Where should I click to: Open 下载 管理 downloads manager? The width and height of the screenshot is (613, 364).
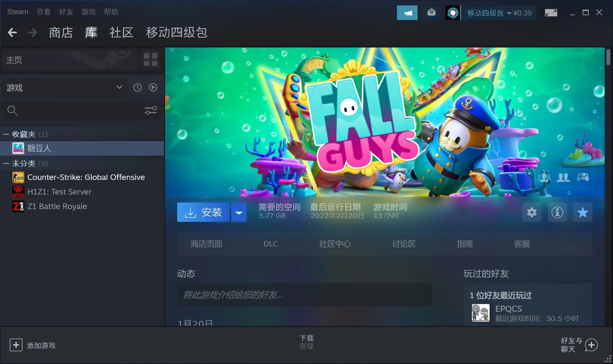click(306, 342)
